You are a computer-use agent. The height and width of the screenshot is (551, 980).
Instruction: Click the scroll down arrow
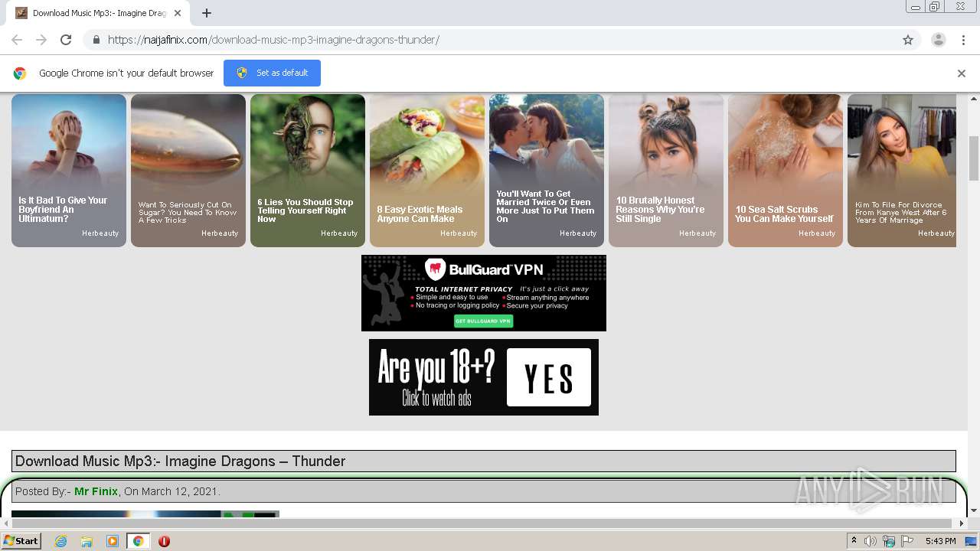(x=973, y=510)
